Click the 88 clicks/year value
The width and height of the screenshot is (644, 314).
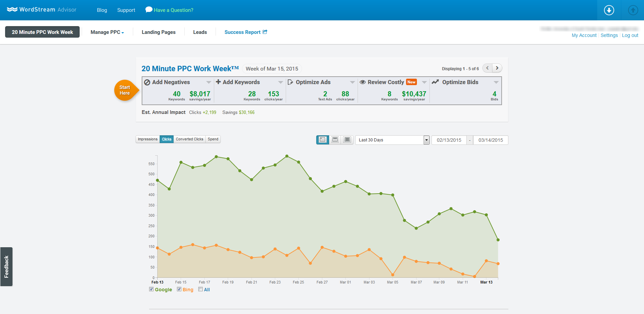pyautogui.click(x=345, y=96)
